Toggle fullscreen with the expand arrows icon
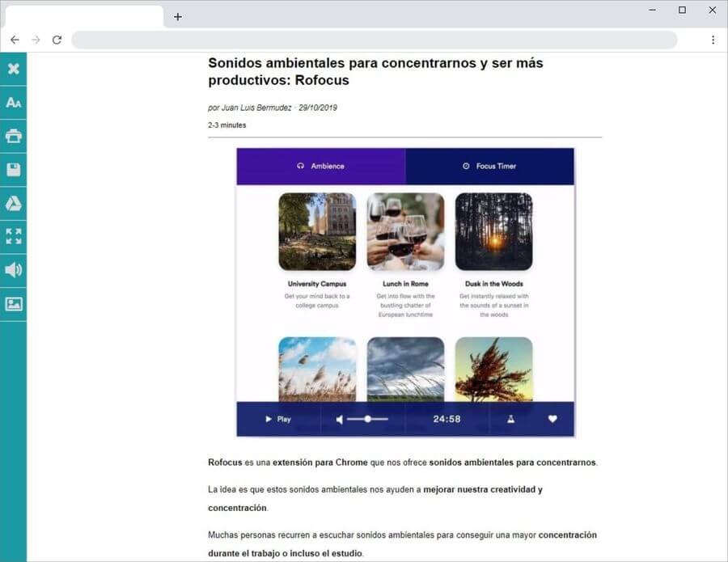 14,237
